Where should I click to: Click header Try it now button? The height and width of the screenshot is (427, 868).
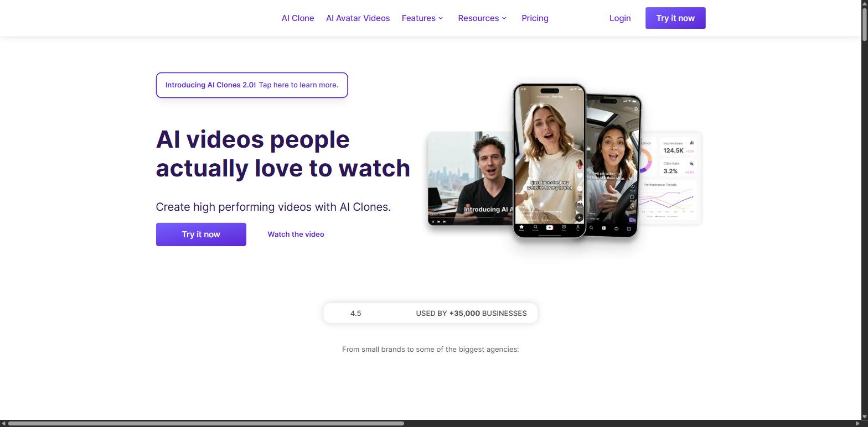[x=675, y=18]
